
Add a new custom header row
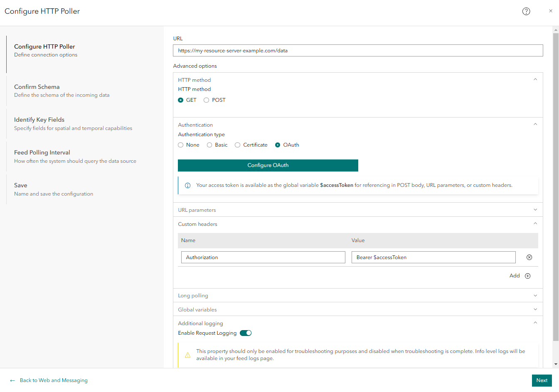click(x=527, y=275)
